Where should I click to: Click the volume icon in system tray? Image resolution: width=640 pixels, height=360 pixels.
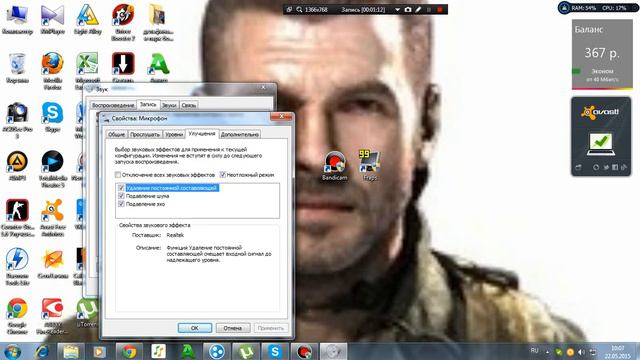click(x=582, y=352)
